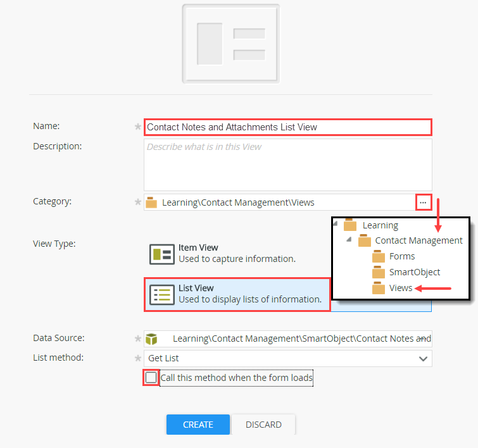Screen dimensions: 478x448
Task: Select the Contact Management folder in tree
Action: (418, 240)
